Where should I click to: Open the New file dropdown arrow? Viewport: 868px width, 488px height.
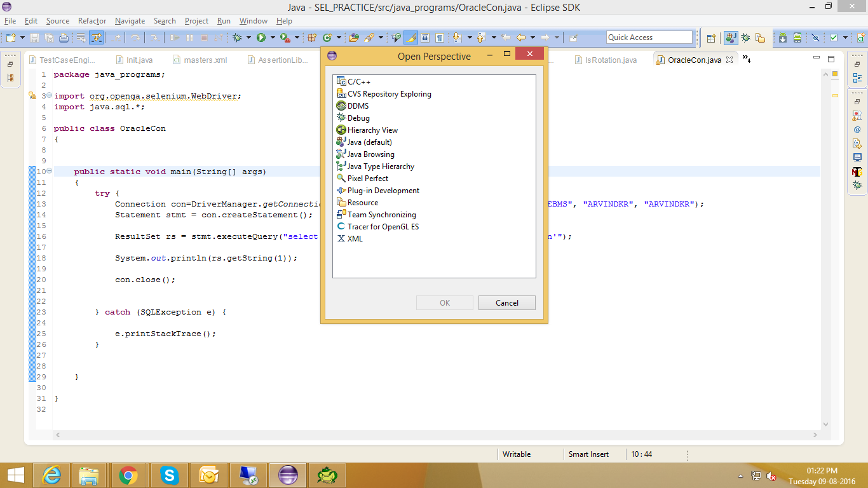point(22,37)
